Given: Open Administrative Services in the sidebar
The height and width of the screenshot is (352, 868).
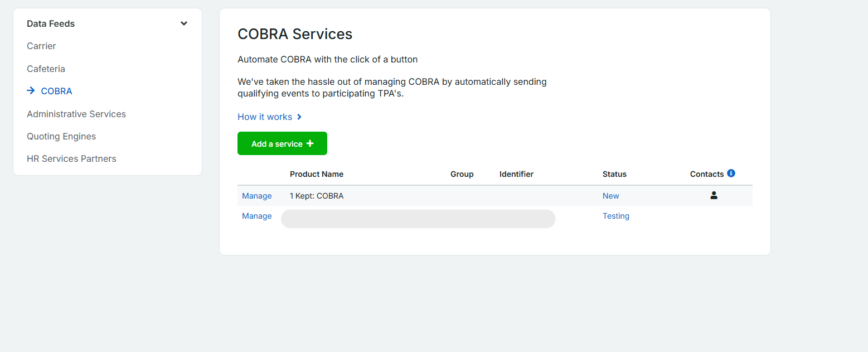Looking at the screenshot, I should tap(76, 114).
